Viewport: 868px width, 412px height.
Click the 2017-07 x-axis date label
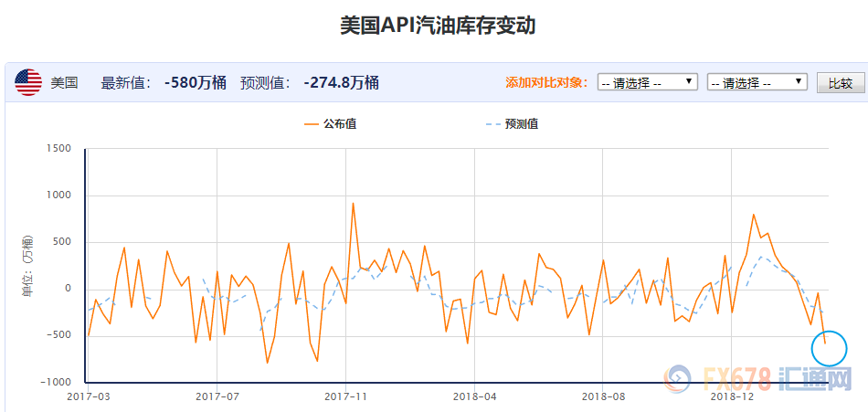[x=217, y=396]
